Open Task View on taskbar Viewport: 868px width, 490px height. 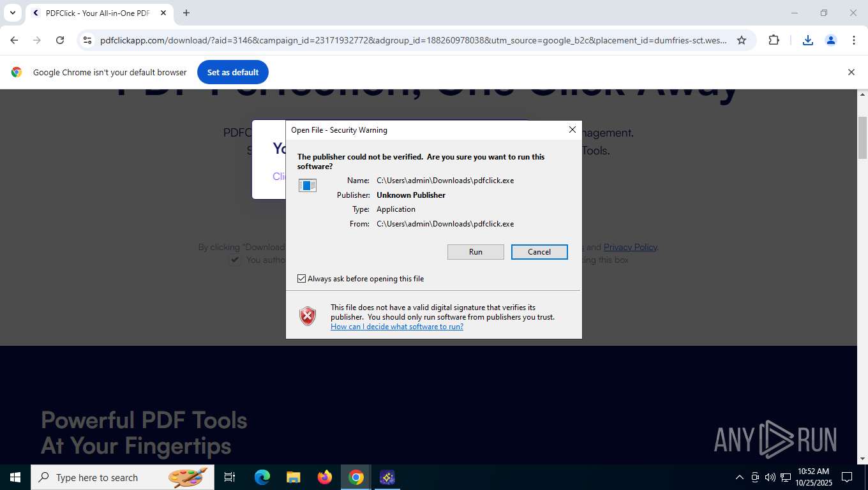(230, 477)
